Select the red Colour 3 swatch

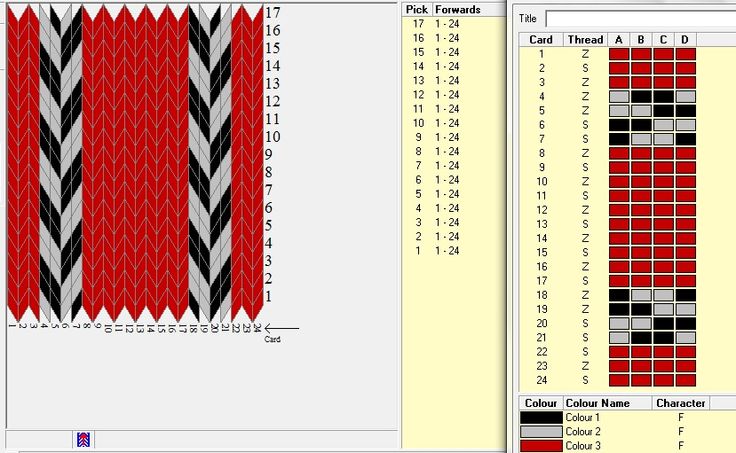pos(540,446)
